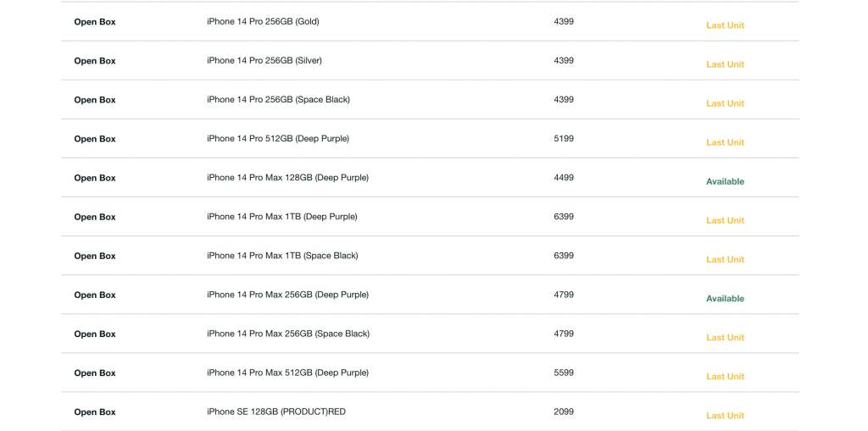Select the iPhone 14 Pro Max 128GB (Deep Purple)
Screen dimensions: 868x431
click(x=287, y=178)
